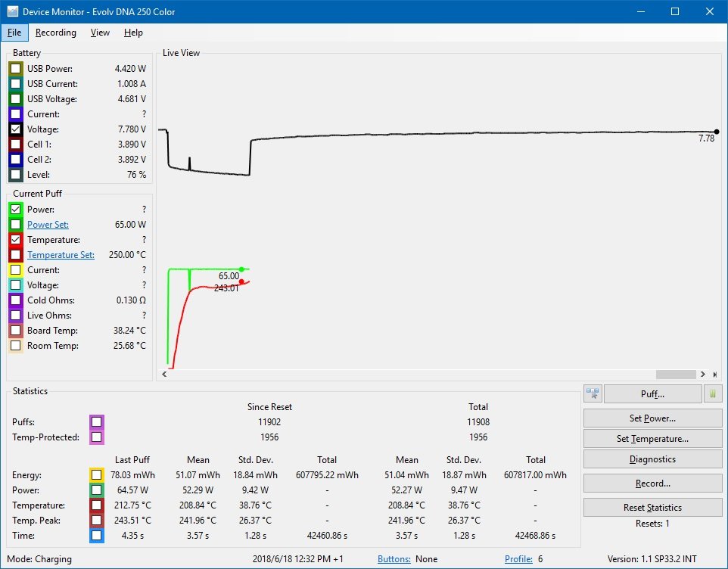The height and width of the screenshot is (569, 728).
Task: Pause live view with the green pause icon
Action: point(713,393)
